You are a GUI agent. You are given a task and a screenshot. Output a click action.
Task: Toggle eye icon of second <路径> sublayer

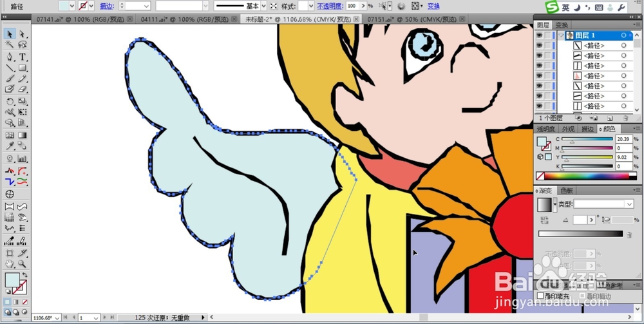point(539,55)
